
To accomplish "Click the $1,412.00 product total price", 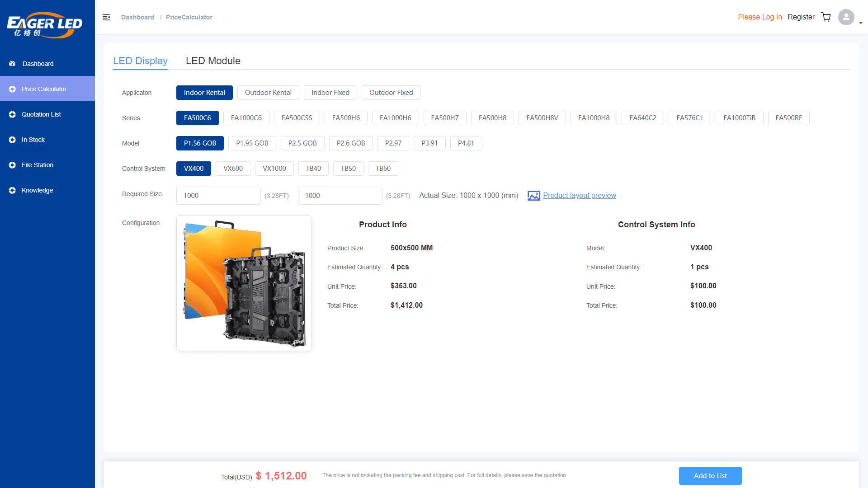I will pyautogui.click(x=406, y=305).
